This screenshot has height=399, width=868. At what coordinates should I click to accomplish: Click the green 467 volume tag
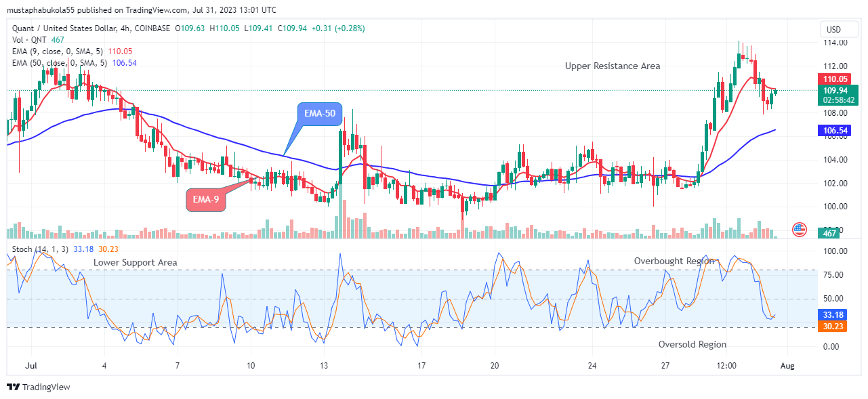pos(829,234)
